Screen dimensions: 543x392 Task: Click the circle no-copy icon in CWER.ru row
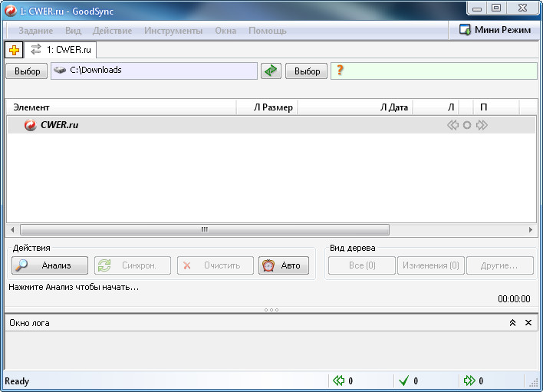[467, 125]
